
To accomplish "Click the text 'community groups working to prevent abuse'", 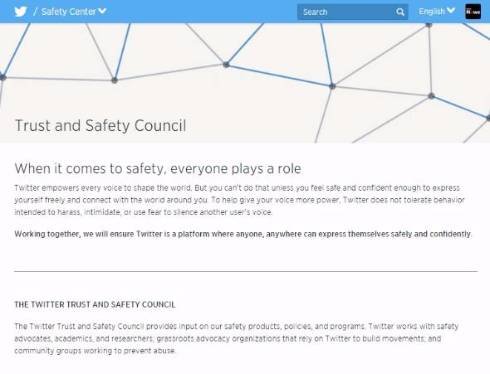I will point(95,351).
